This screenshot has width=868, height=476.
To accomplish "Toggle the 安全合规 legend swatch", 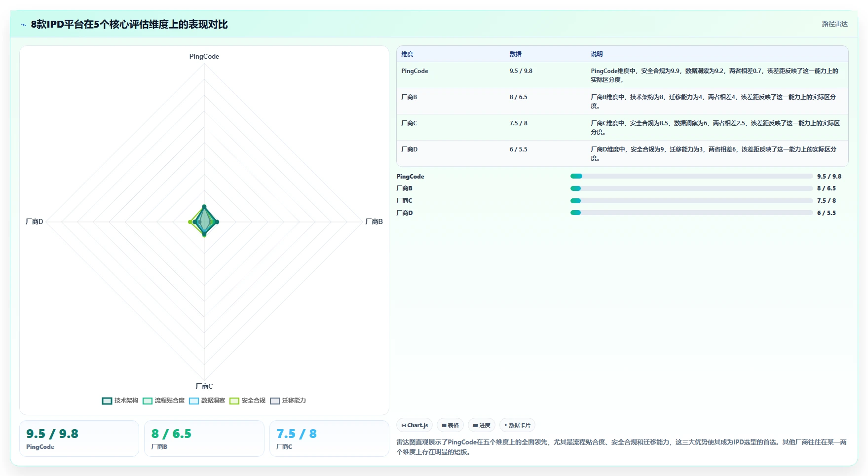I will [234, 401].
